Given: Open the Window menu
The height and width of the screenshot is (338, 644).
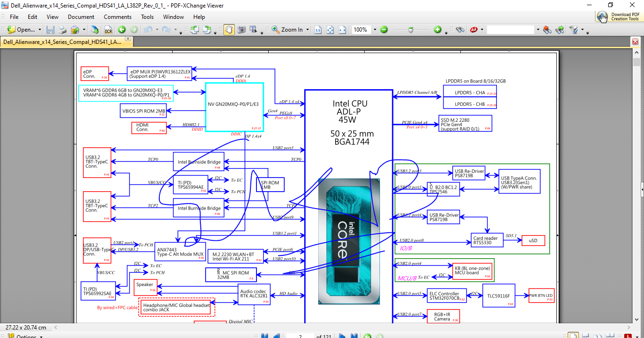Looking at the screenshot, I should pyautogui.click(x=173, y=17).
